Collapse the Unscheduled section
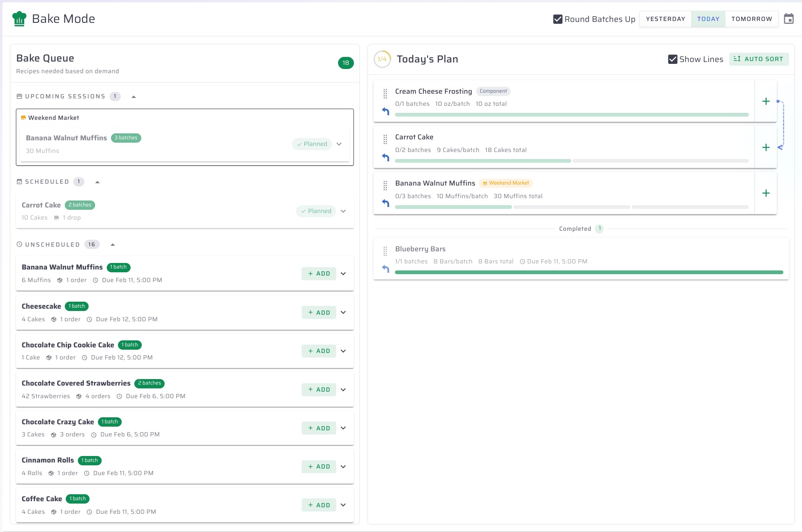 click(x=112, y=245)
